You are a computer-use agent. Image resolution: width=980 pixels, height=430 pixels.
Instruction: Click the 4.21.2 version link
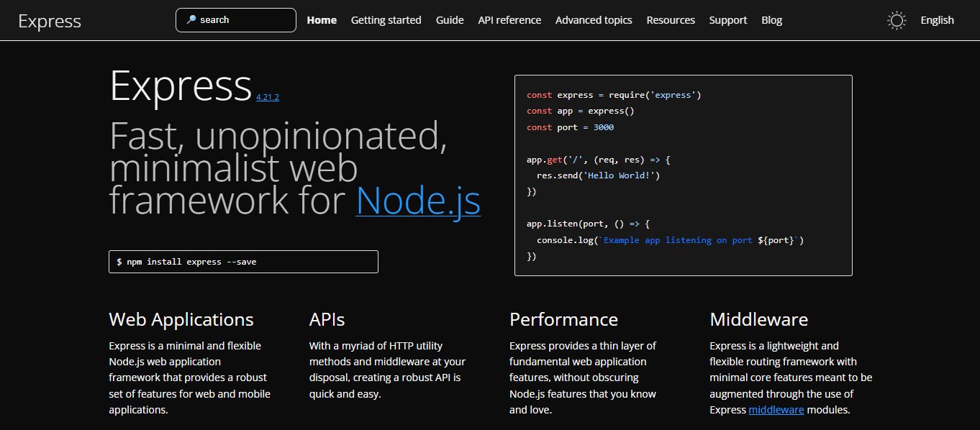pyautogui.click(x=268, y=97)
